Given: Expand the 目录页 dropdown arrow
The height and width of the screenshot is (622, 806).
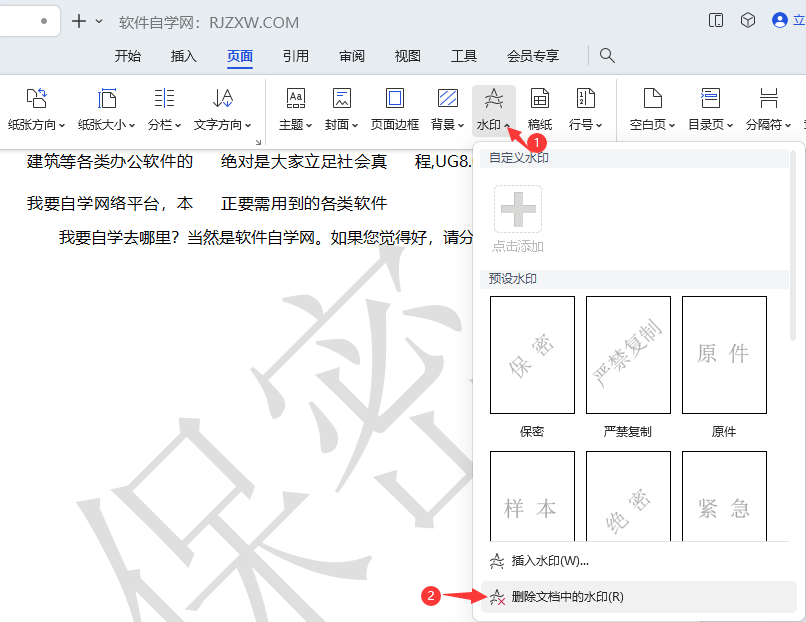Looking at the screenshot, I should 729,125.
